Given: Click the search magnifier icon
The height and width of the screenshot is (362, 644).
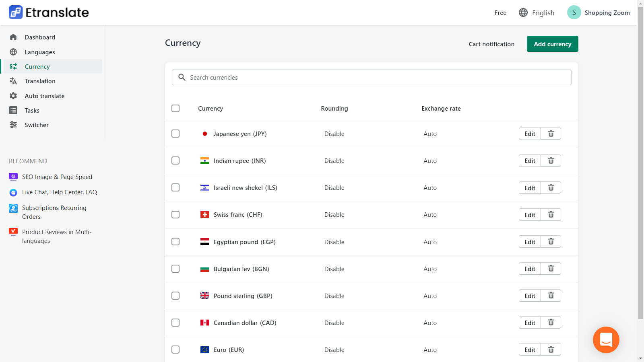Looking at the screenshot, I should [x=182, y=77].
